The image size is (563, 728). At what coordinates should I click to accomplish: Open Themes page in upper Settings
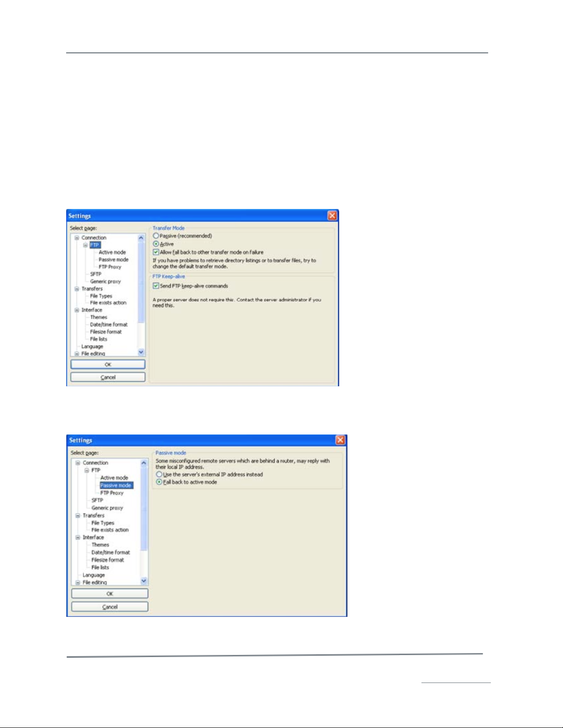(98, 317)
